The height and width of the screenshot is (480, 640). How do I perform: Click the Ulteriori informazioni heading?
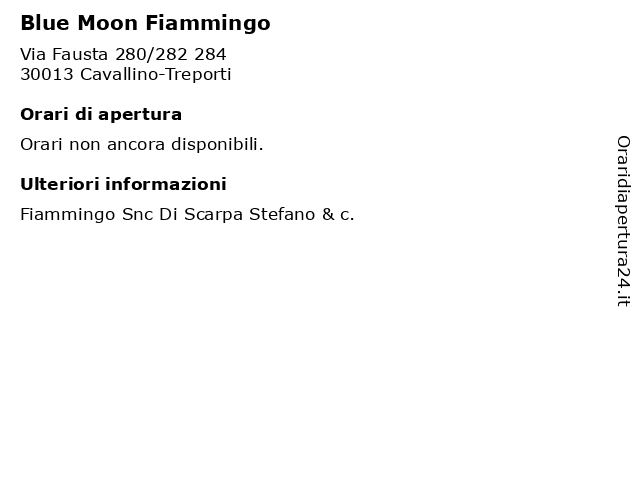[x=123, y=184]
